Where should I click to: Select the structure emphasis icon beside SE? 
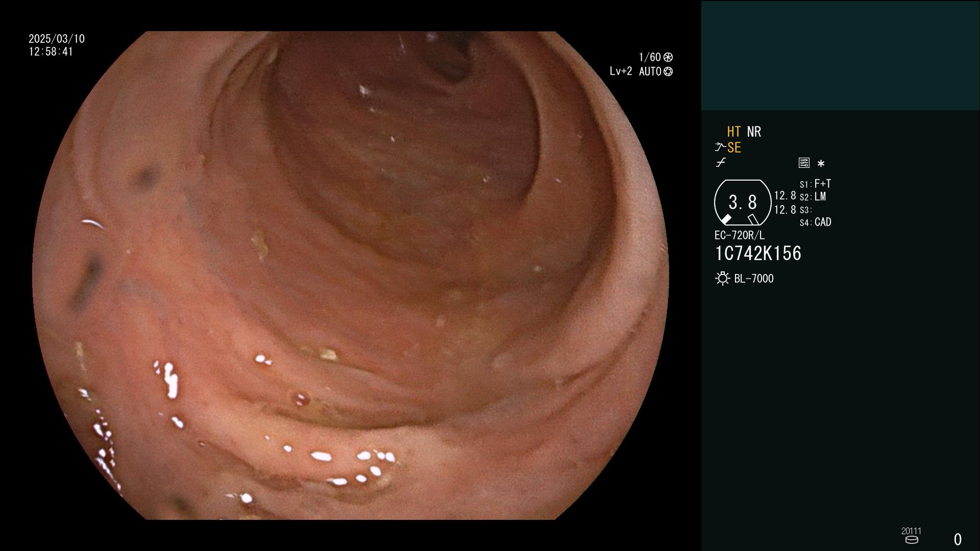720,147
